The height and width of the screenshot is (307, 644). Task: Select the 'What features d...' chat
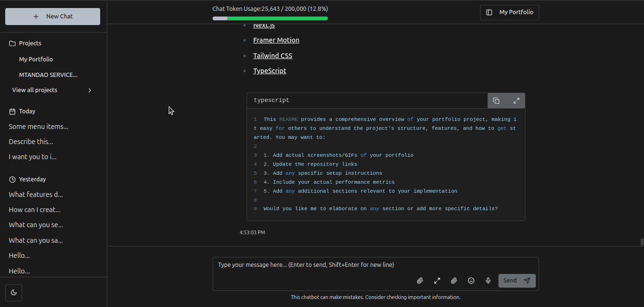35,195
